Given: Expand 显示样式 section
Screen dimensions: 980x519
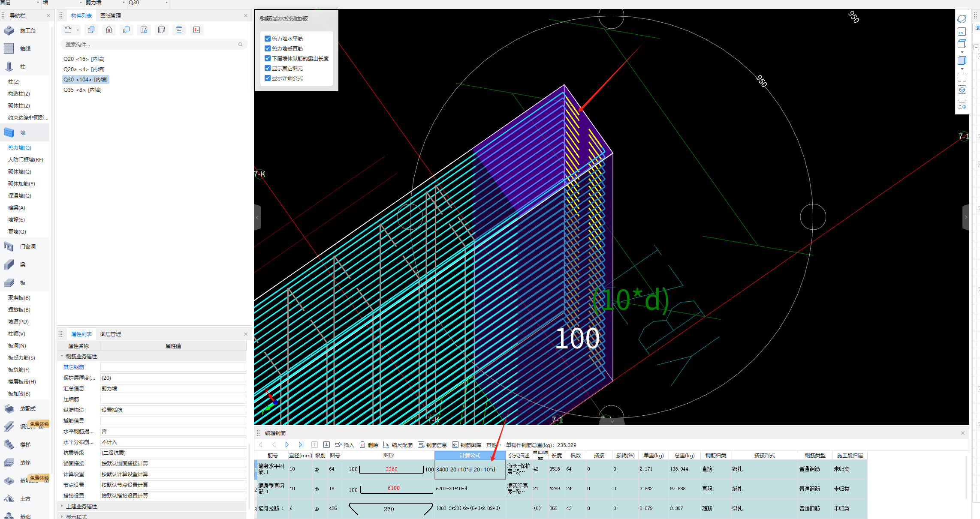Looking at the screenshot, I should (62, 516).
